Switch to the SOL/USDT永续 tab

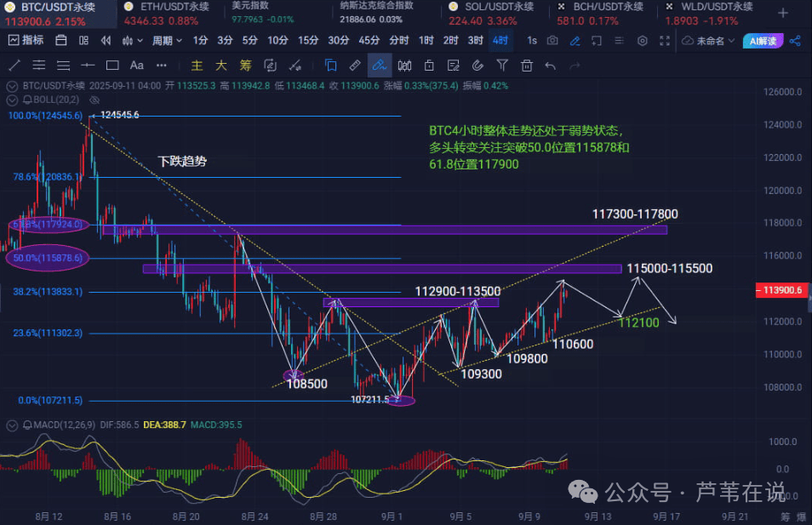495,7
